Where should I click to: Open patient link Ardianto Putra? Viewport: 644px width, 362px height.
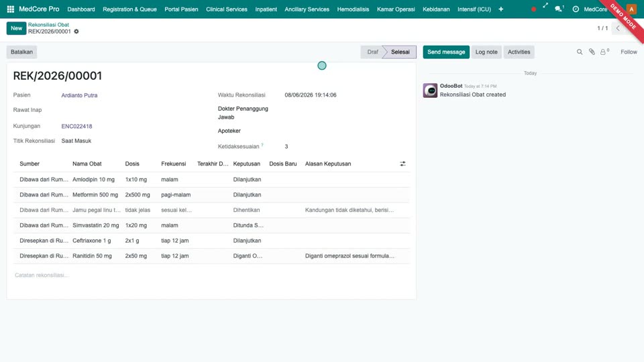pyautogui.click(x=79, y=95)
